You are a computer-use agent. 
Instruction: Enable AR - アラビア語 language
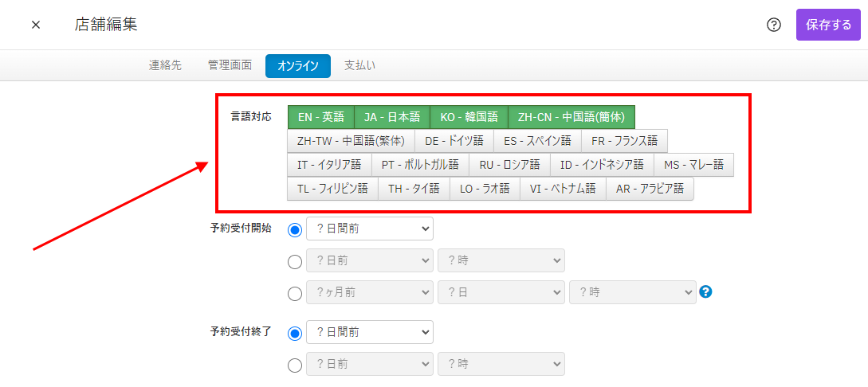coord(650,189)
